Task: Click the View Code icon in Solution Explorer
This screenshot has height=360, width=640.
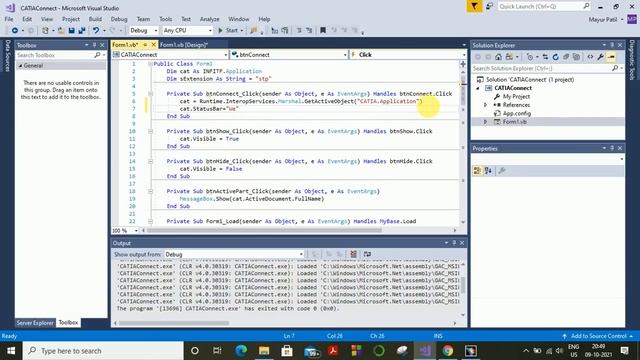Action: 590,57
